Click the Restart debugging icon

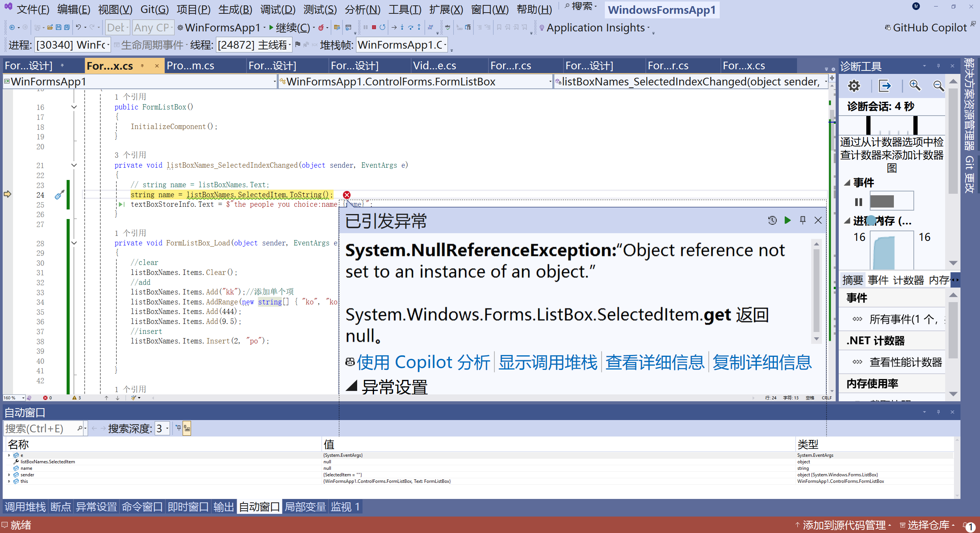coord(382,27)
